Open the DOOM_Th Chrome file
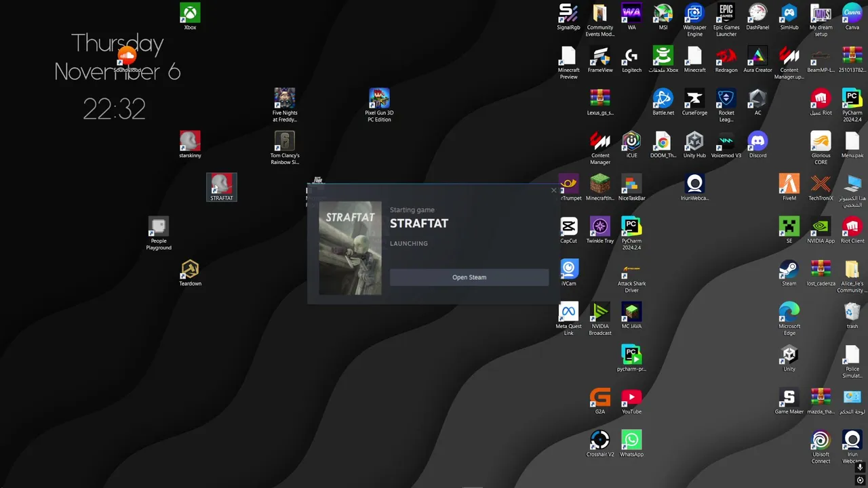Viewport: 868px width, 488px height. pos(663,144)
